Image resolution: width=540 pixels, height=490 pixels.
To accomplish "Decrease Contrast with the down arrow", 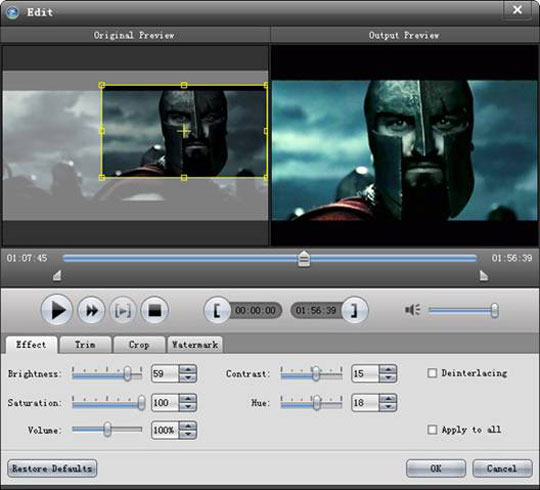I will click(388, 378).
